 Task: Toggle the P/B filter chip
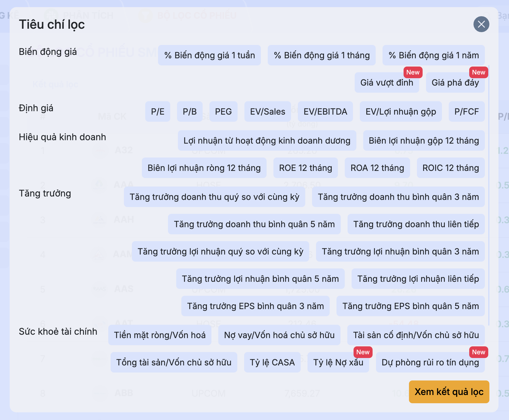click(x=190, y=111)
